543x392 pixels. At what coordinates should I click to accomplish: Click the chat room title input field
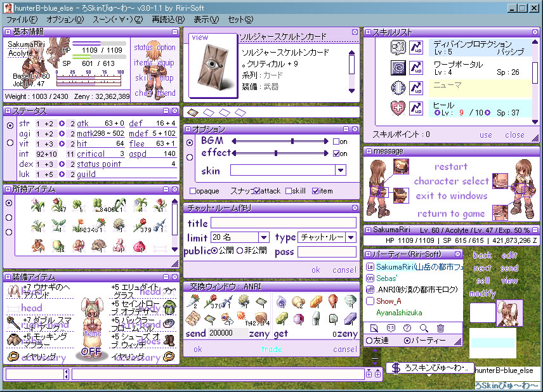284,222
